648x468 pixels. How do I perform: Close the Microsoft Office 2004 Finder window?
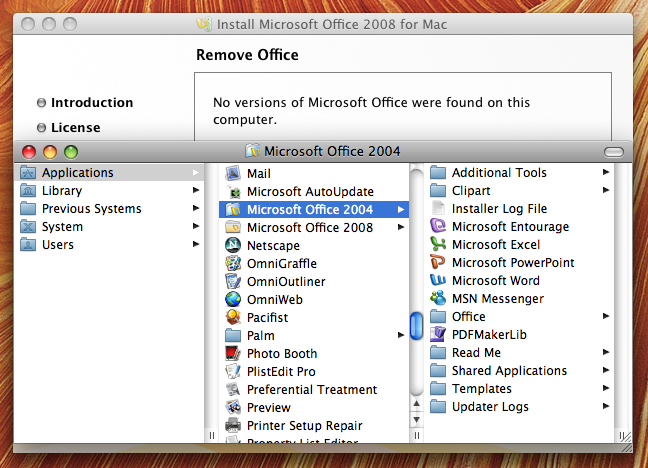pyautogui.click(x=29, y=152)
